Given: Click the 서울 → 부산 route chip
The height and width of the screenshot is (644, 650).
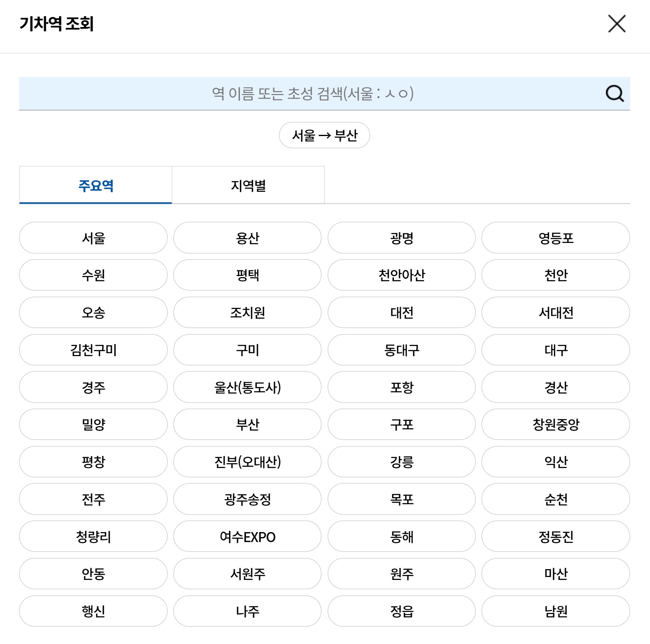Looking at the screenshot, I should pos(324,134).
